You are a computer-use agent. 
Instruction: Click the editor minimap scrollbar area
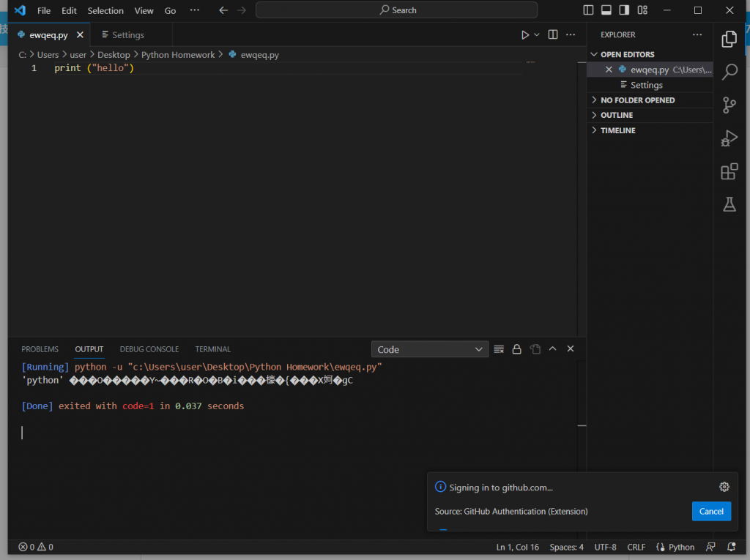point(582,198)
